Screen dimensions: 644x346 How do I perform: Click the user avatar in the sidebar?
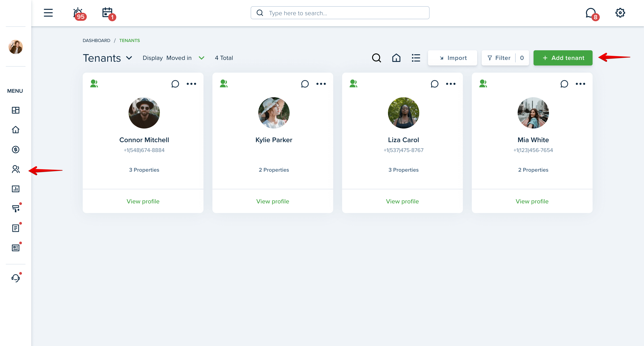point(15,47)
